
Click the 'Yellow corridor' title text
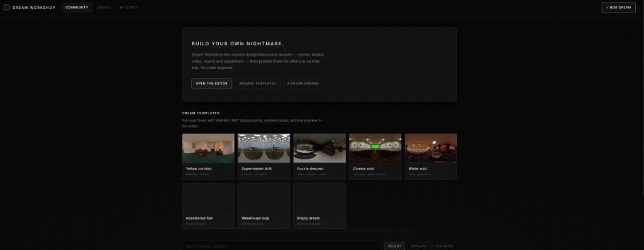tap(199, 169)
